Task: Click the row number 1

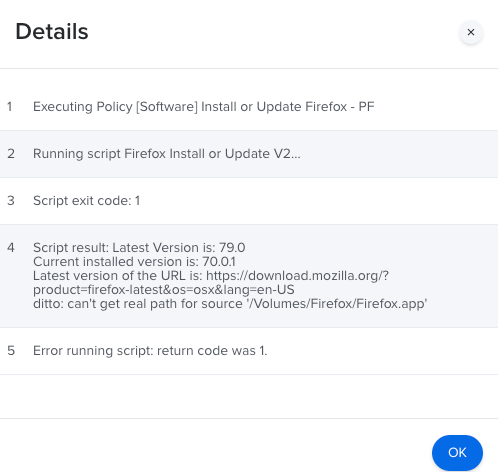Action: (x=10, y=107)
